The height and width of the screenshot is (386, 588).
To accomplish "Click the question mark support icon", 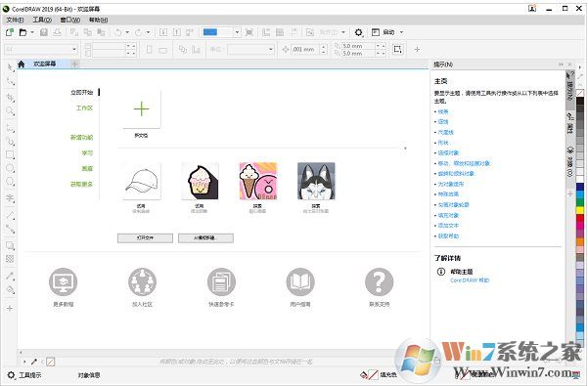I will 380,281.
